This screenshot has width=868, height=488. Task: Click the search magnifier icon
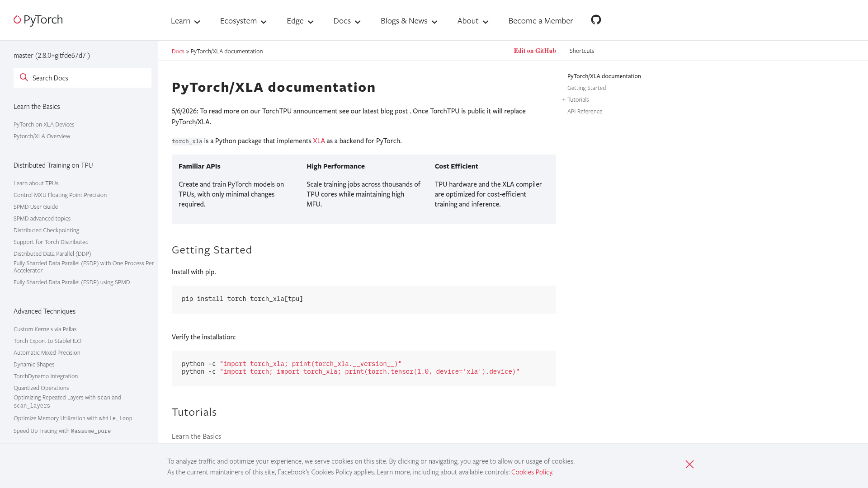pyautogui.click(x=24, y=78)
